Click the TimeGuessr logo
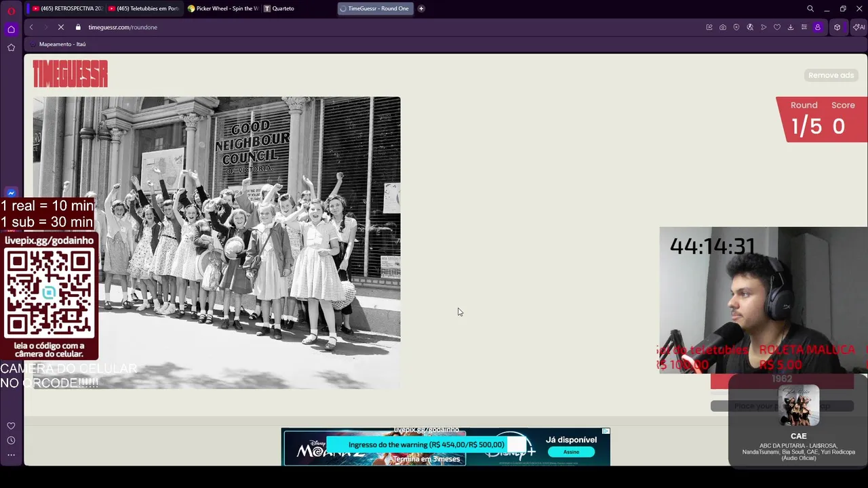This screenshot has width=868, height=488. click(x=71, y=74)
